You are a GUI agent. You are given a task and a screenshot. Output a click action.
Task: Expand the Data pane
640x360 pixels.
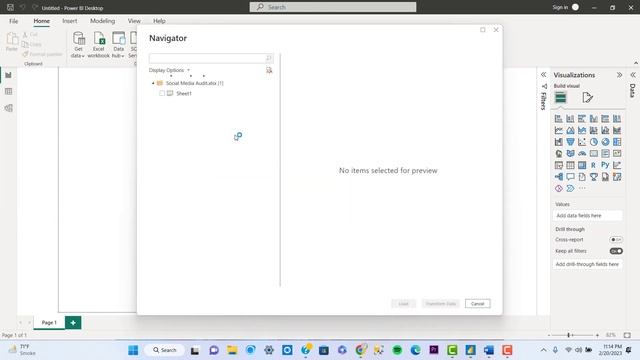click(633, 75)
